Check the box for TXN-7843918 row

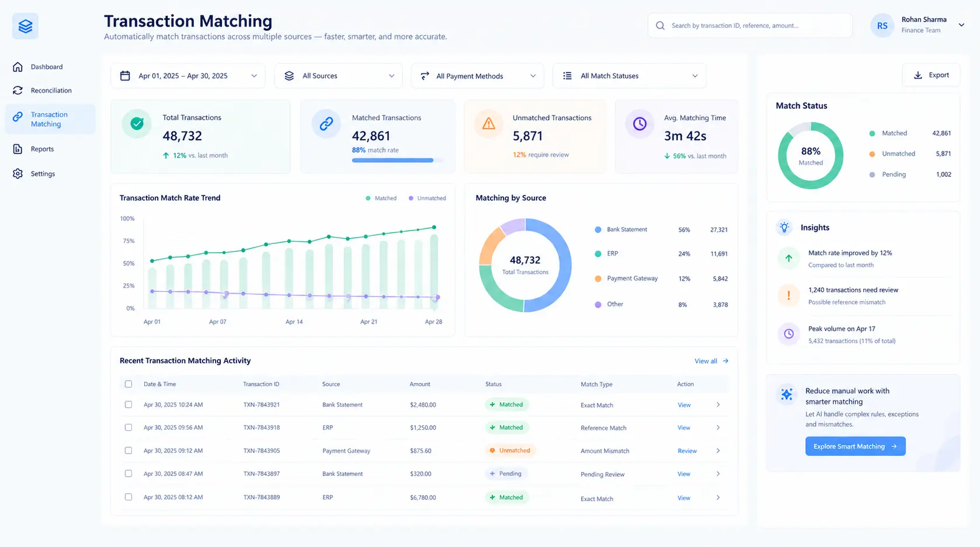pos(128,427)
